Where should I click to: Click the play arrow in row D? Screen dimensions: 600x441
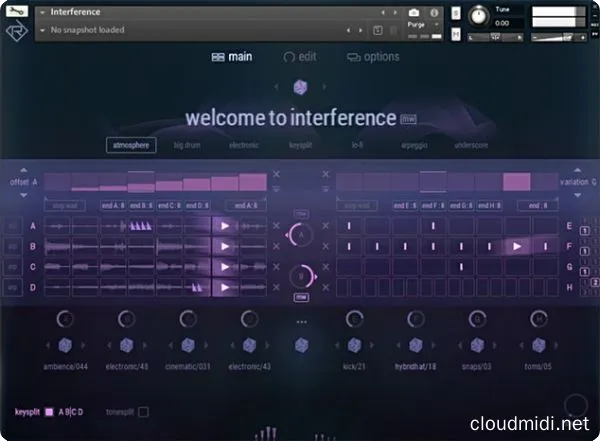pos(225,287)
